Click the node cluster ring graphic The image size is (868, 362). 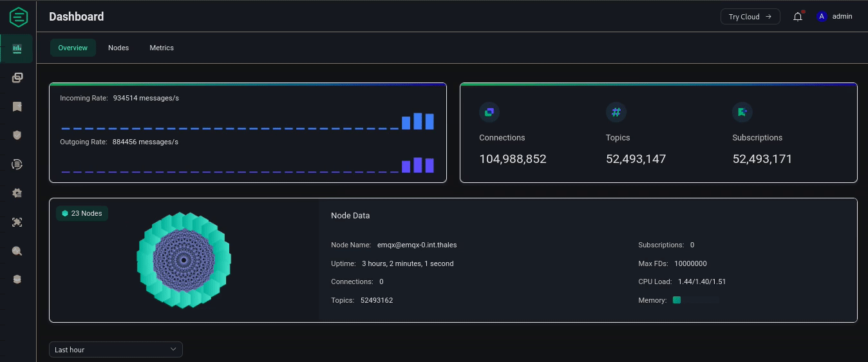(184, 260)
